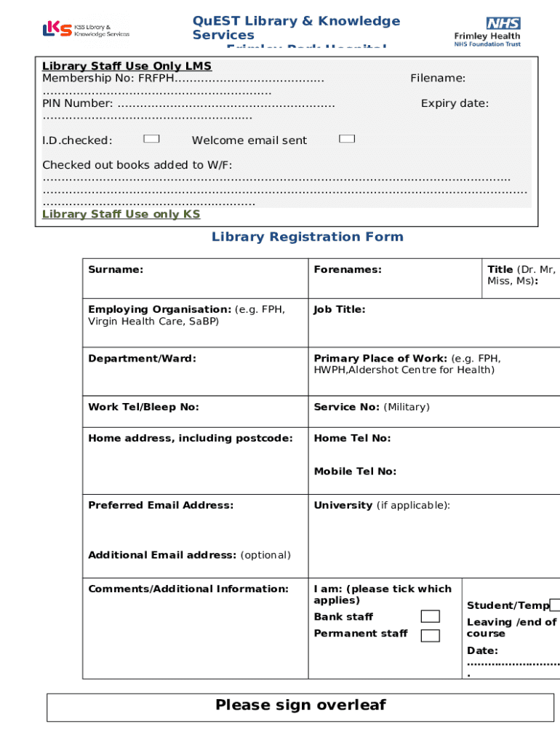Check the Bank staff box

431,617
